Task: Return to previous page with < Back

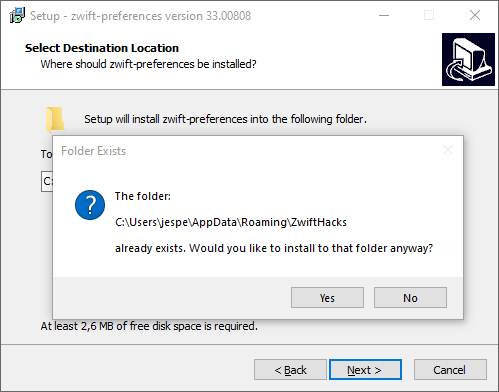Action: point(290,369)
